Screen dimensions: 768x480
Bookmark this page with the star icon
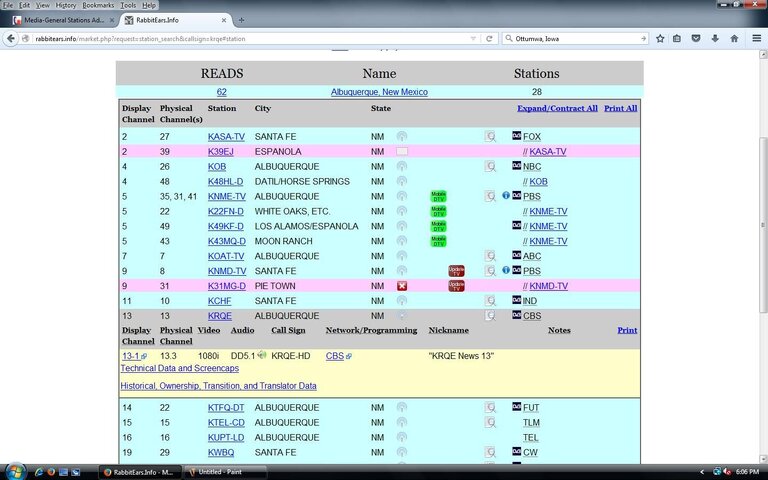[x=660, y=38]
